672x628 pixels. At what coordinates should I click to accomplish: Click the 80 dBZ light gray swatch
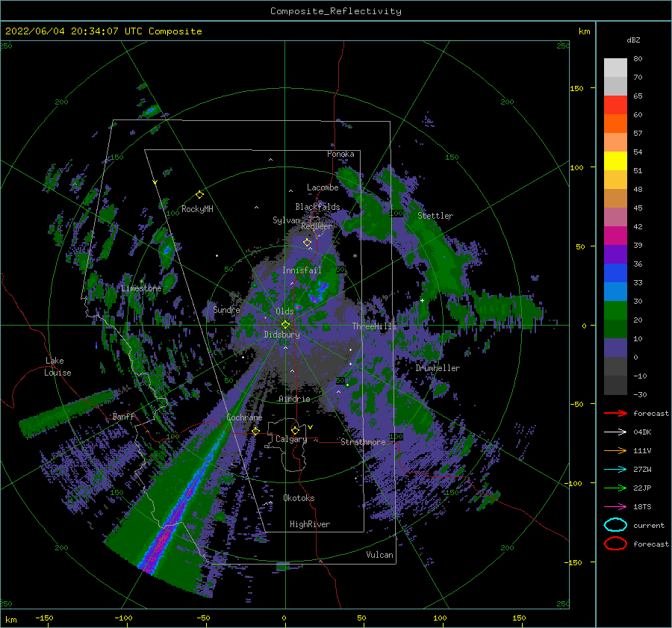tap(615, 68)
